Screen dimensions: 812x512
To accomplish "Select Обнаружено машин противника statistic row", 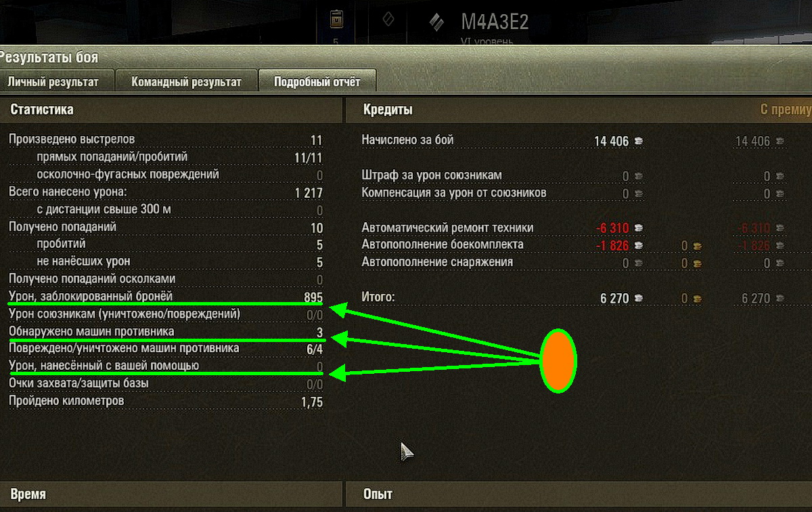I will pos(166,332).
